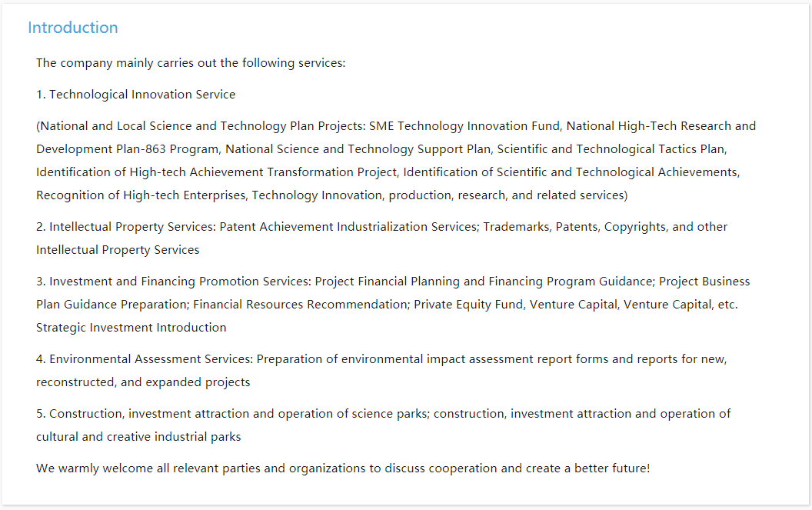Click '4. Environmental Assessment Services' text

coord(144,359)
